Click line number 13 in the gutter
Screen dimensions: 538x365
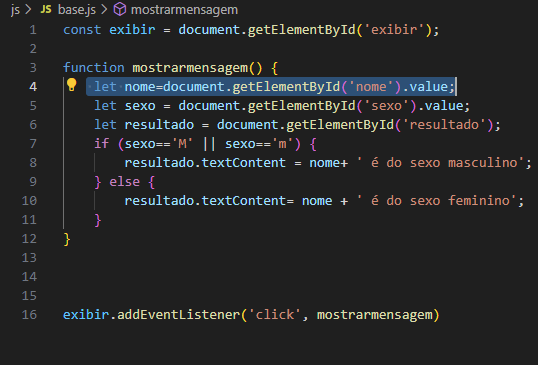29,258
